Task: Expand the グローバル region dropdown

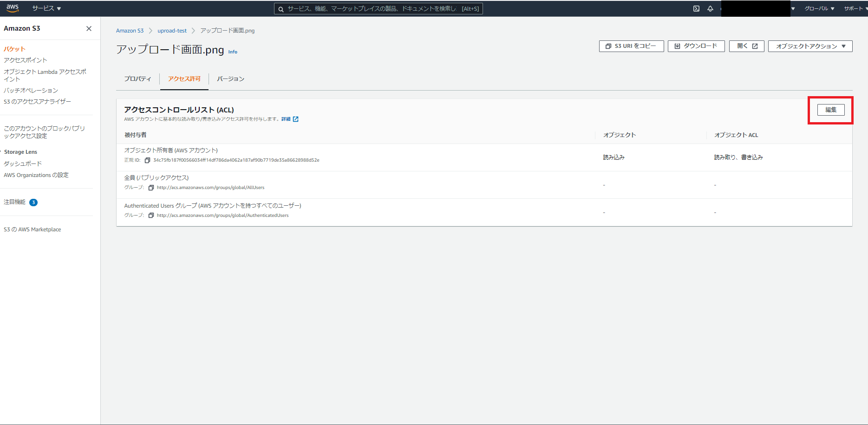Action: [819, 8]
